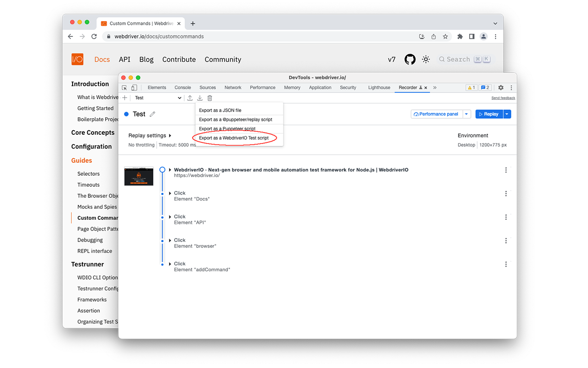Screen dimensions: 588x368
Task: Open the Chrome tab search chevron
Action: point(495,23)
